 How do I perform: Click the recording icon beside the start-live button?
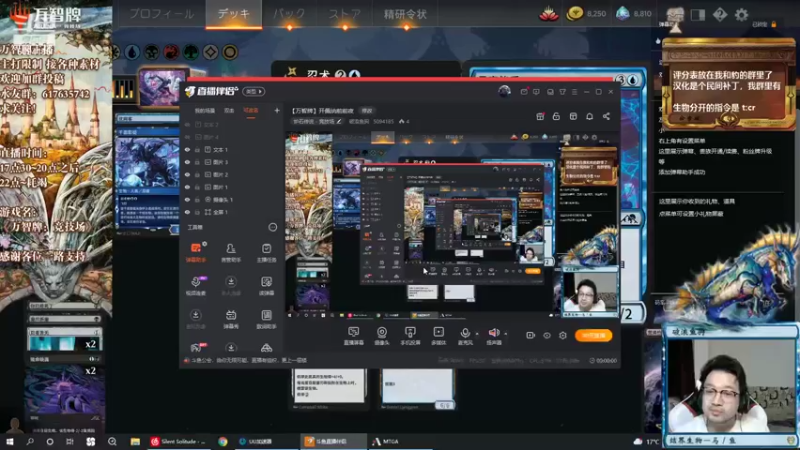coord(531,335)
